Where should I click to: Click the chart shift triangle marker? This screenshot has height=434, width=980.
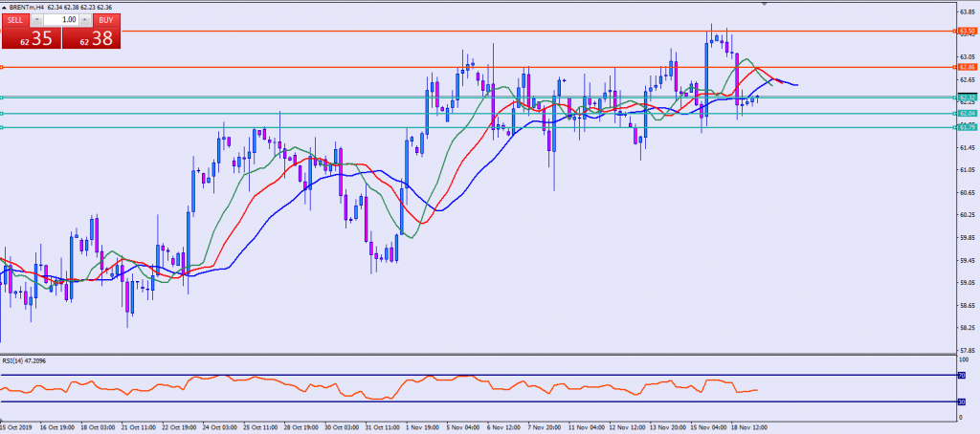tap(765, 5)
